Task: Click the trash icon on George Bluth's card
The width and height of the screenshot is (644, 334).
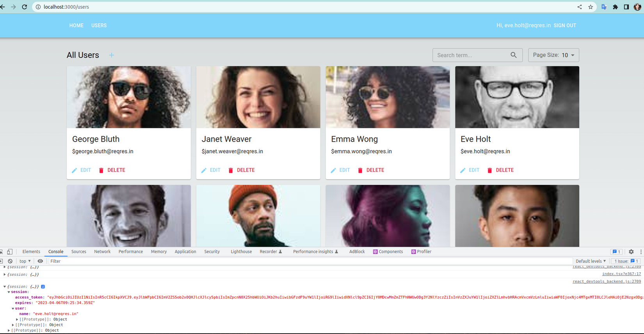Action: click(101, 171)
